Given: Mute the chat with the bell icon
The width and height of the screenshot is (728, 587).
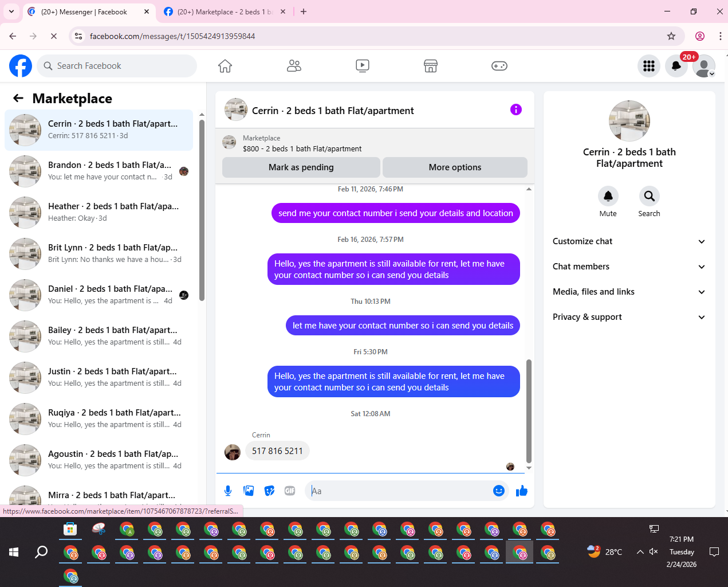Looking at the screenshot, I should click(x=608, y=196).
